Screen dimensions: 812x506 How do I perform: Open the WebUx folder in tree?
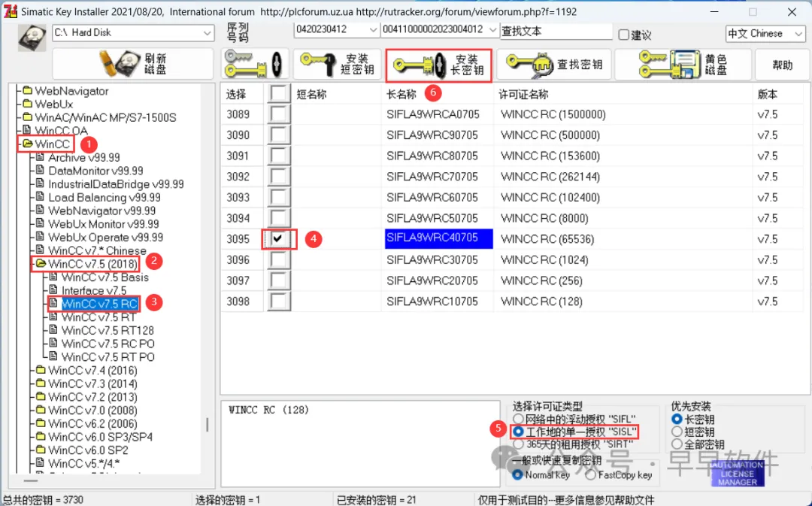pyautogui.click(x=54, y=104)
